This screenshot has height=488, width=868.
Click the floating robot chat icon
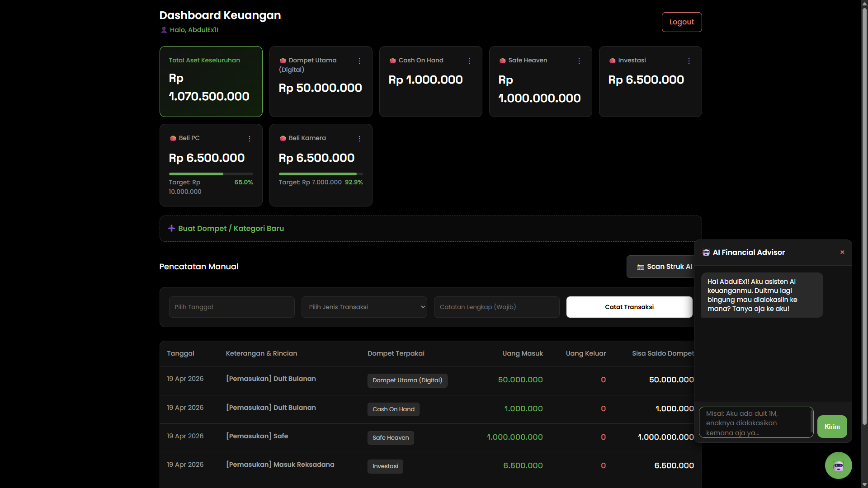[x=838, y=465]
